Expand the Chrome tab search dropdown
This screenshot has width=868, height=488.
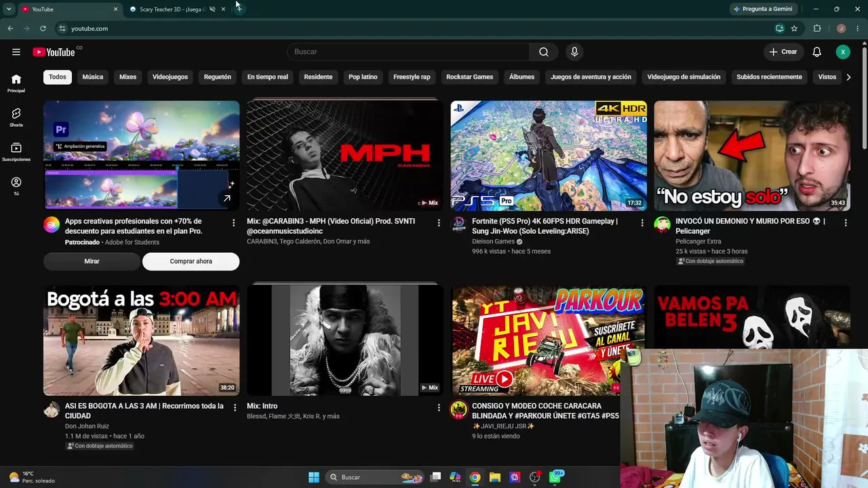coord(9,9)
